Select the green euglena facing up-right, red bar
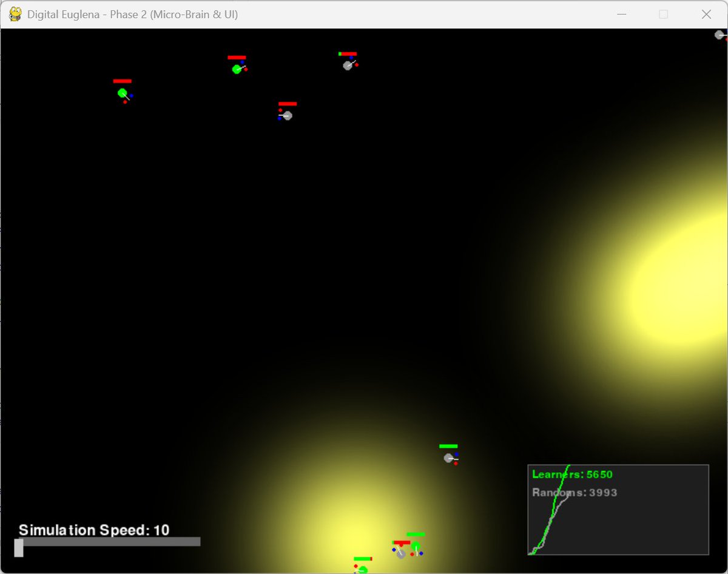This screenshot has height=574, width=728. [x=237, y=69]
